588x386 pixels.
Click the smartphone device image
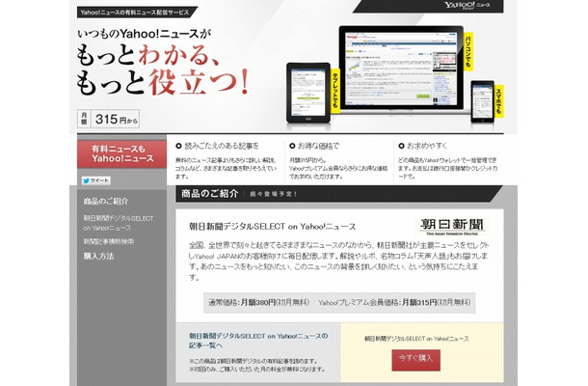click(483, 101)
